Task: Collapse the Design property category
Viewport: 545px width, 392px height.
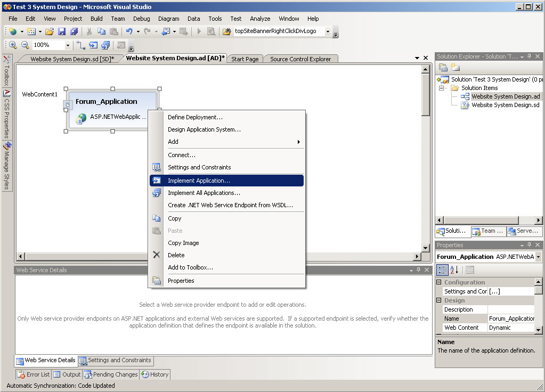Action: (438, 300)
